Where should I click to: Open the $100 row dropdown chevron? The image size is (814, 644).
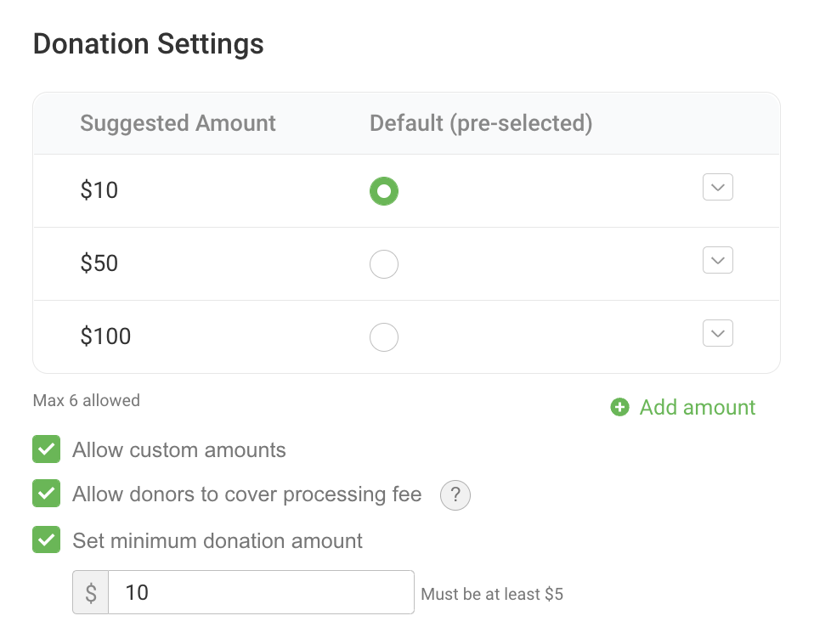tap(718, 333)
